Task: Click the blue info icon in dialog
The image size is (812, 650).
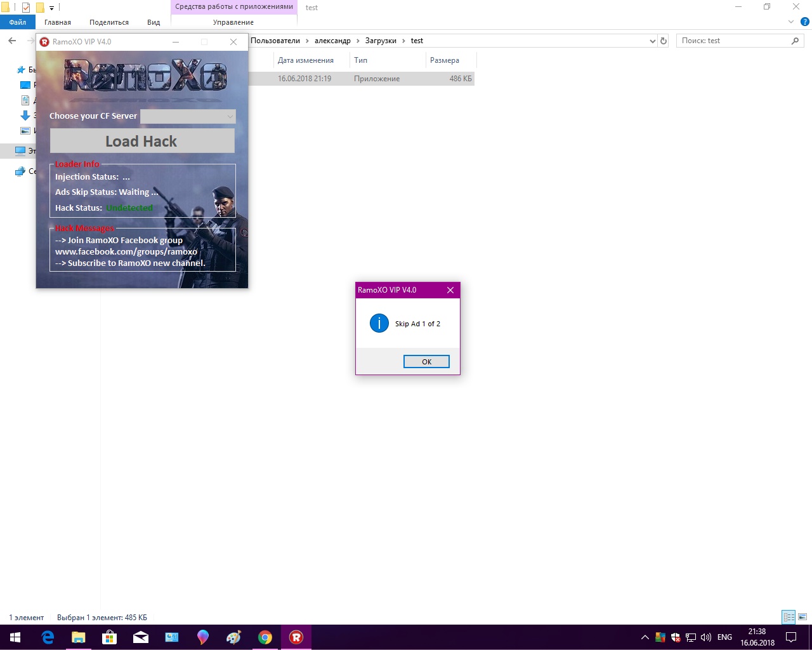Action: 379,324
